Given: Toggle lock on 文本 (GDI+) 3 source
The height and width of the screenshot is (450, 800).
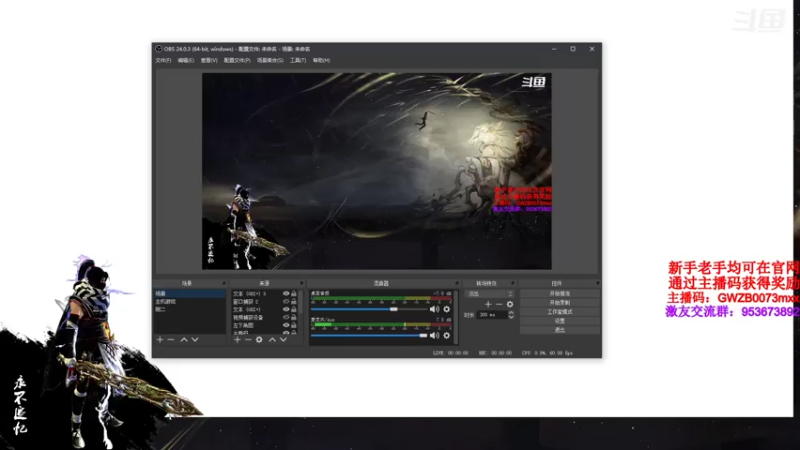Looking at the screenshot, I should (294, 294).
